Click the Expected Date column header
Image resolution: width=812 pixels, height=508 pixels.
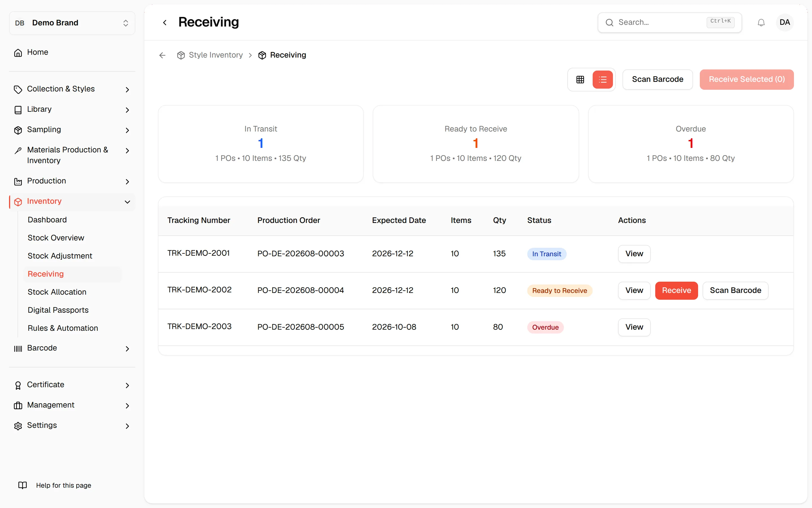(x=399, y=220)
